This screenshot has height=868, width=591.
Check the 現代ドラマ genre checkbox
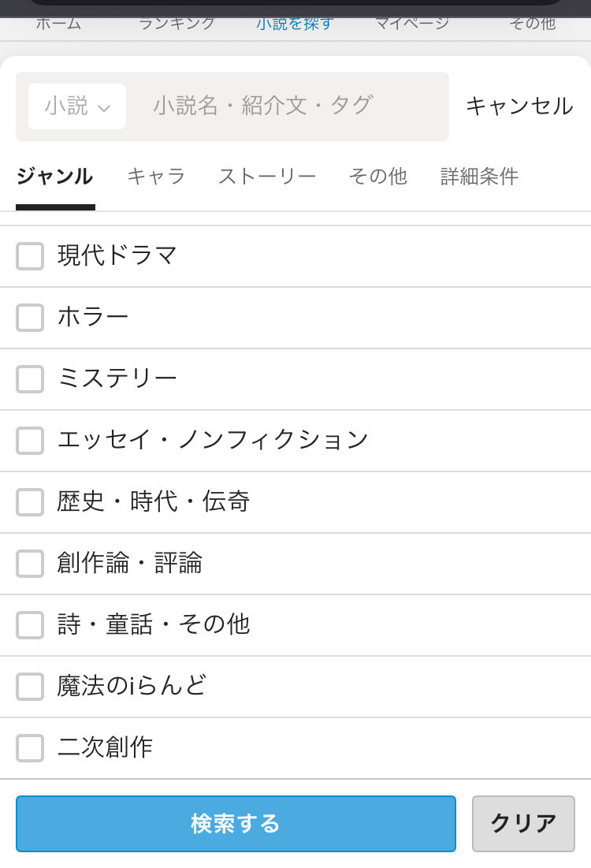coord(30,256)
